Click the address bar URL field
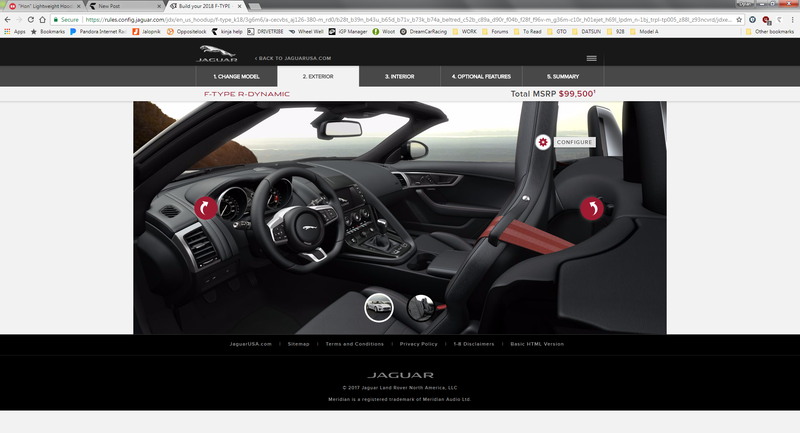Viewport: 800px width, 433px height. tap(408, 19)
